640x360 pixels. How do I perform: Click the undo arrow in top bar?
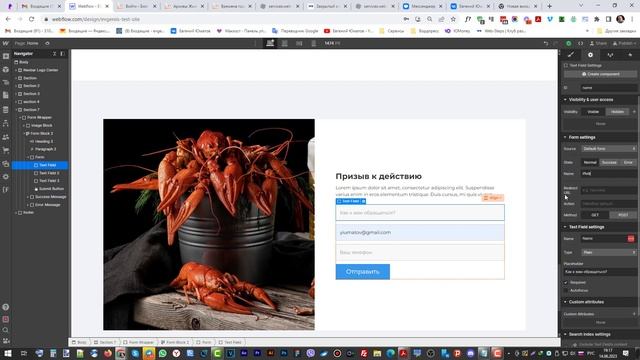[x=546, y=43]
